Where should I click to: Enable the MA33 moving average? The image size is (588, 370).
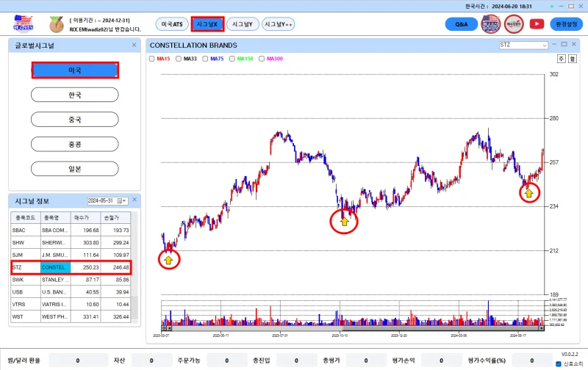tap(179, 59)
